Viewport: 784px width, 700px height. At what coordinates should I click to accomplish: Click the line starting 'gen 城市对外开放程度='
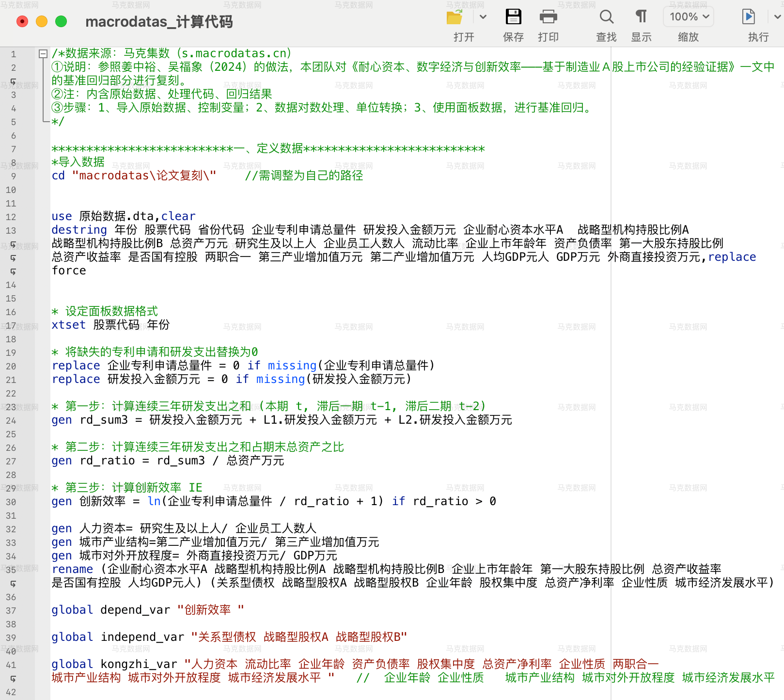[x=194, y=556]
